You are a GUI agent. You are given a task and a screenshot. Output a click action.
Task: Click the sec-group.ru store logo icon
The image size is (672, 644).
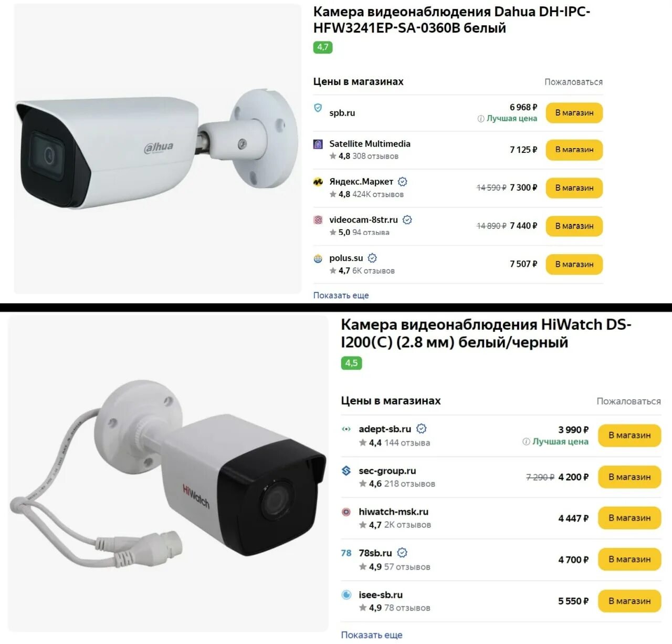click(x=346, y=471)
